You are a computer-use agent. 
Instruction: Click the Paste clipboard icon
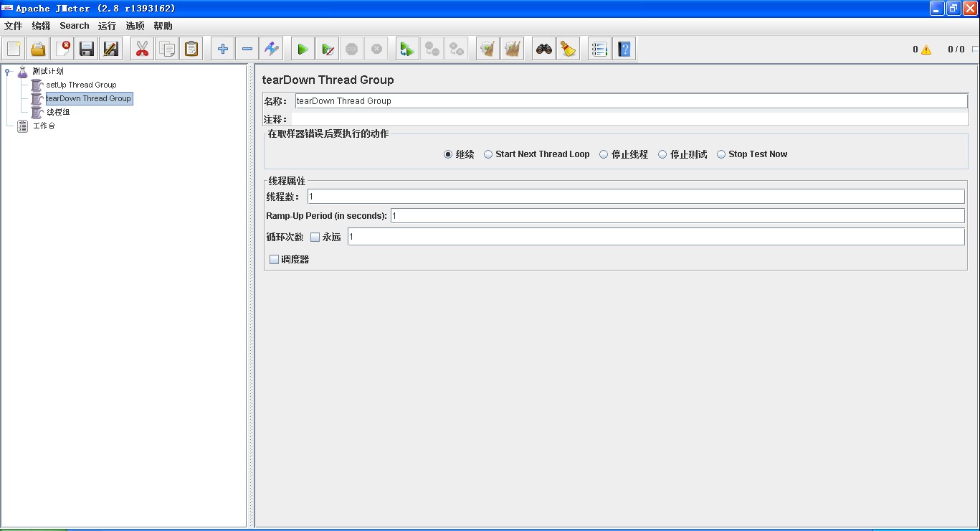191,49
